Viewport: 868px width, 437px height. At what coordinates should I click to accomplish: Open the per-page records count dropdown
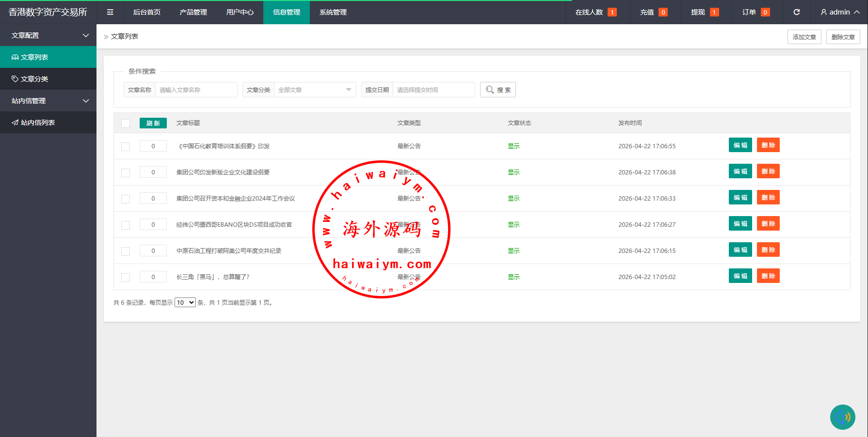pyautogui.click(x=185, y=302)
